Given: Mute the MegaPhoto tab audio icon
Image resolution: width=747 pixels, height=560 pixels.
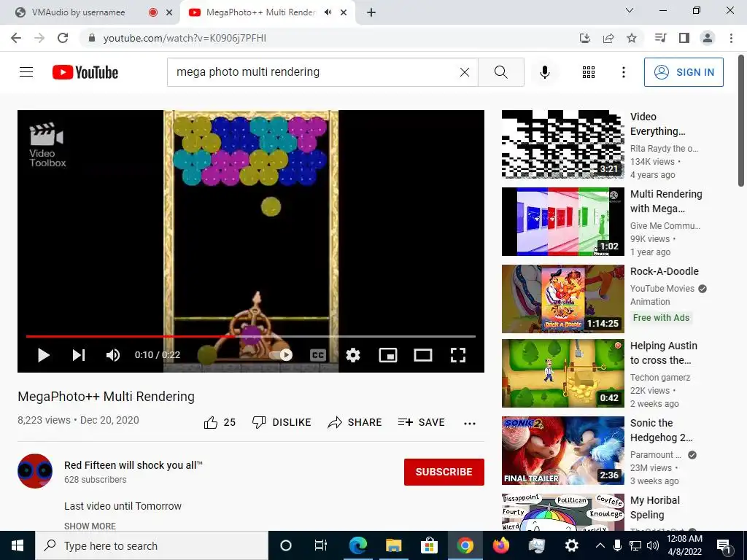Looking at the screenshot, I should coord(328,12).
